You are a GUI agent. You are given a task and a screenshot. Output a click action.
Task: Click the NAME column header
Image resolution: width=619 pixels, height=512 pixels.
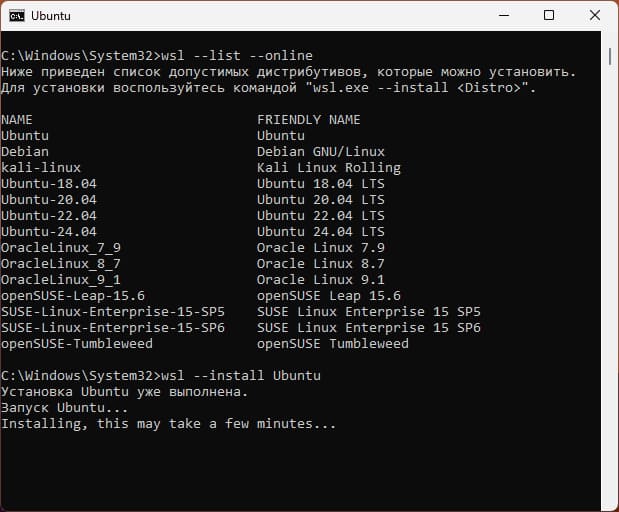point(17,120)
